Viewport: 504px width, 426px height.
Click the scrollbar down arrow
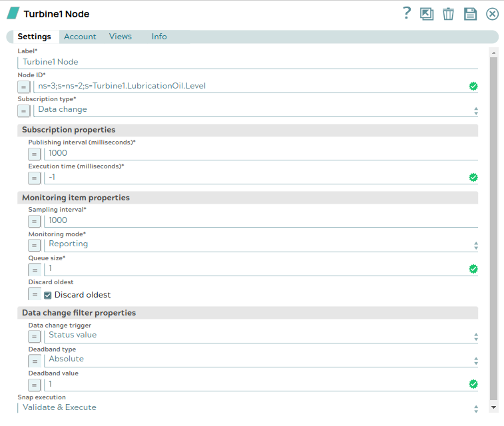(x=493, y=407)
